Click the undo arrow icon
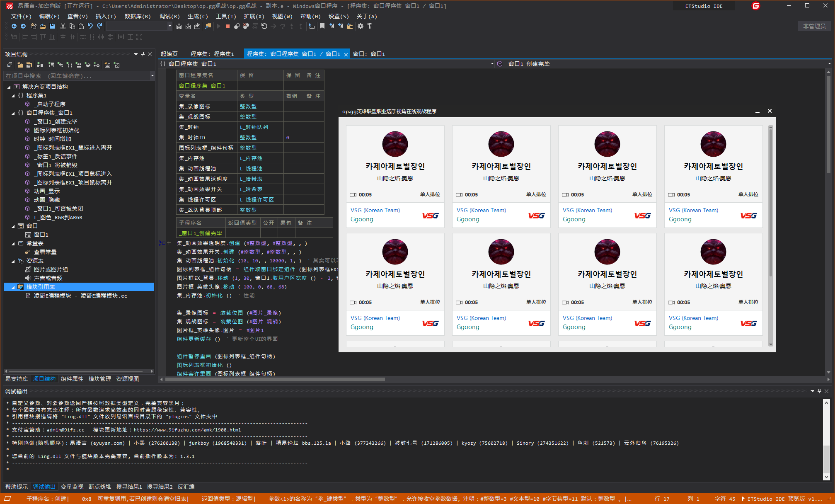This screenshot has width=835, height=504. pyautogui.click(x=90, y=26)
